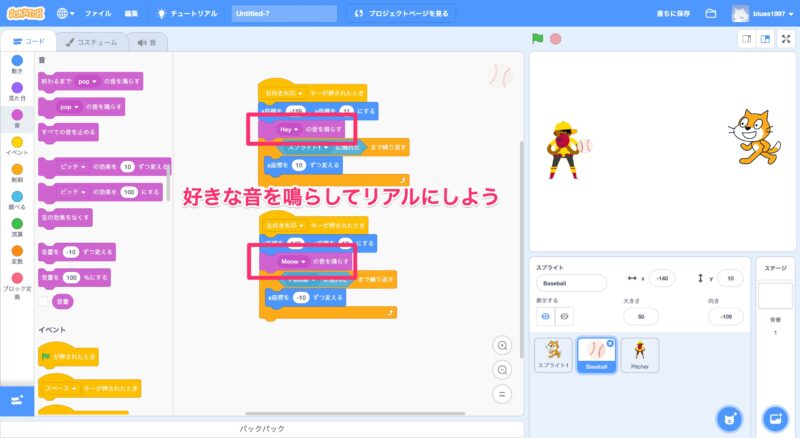Open the My Stuff folder icon
Screen dimensions: 800x438
click(711, 14)
